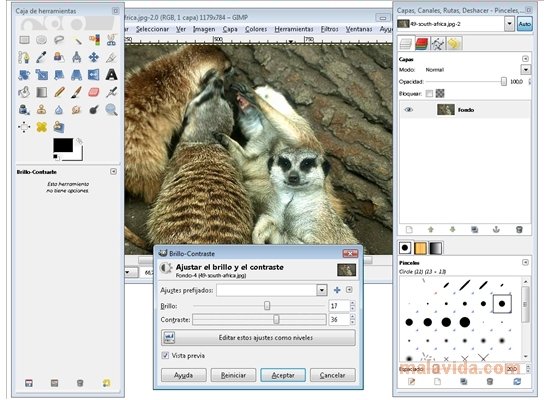Open the Filtros menu
The height and width of the screenshot is (400, 550).
[329, 29]
